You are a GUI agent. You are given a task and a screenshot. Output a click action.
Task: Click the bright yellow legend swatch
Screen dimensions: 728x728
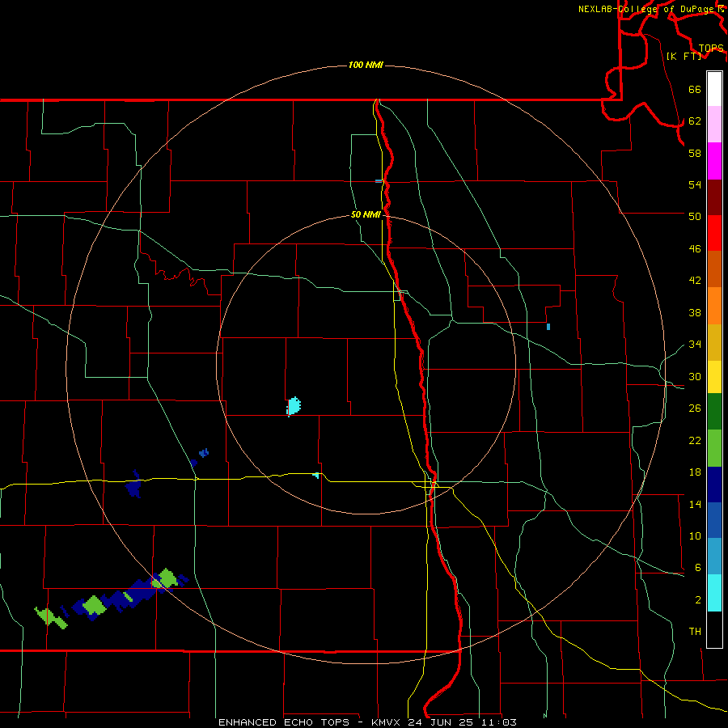[x=714, y=377]
